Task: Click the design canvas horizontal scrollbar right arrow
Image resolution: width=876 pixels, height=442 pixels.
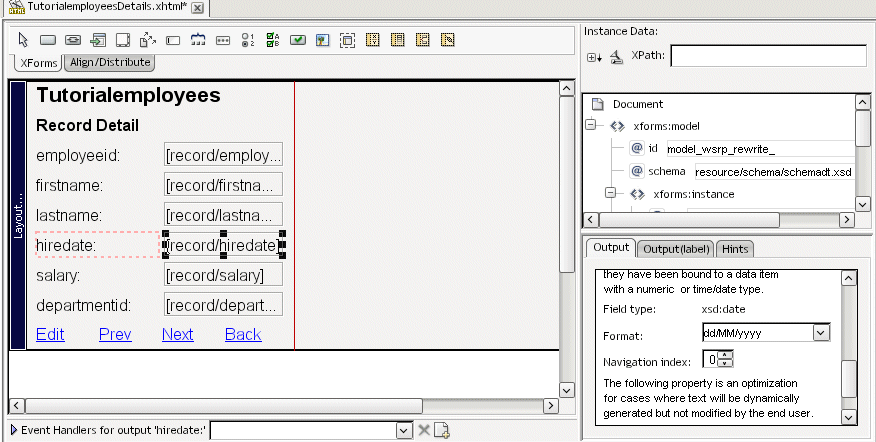Action: click(x=551, y=405)
